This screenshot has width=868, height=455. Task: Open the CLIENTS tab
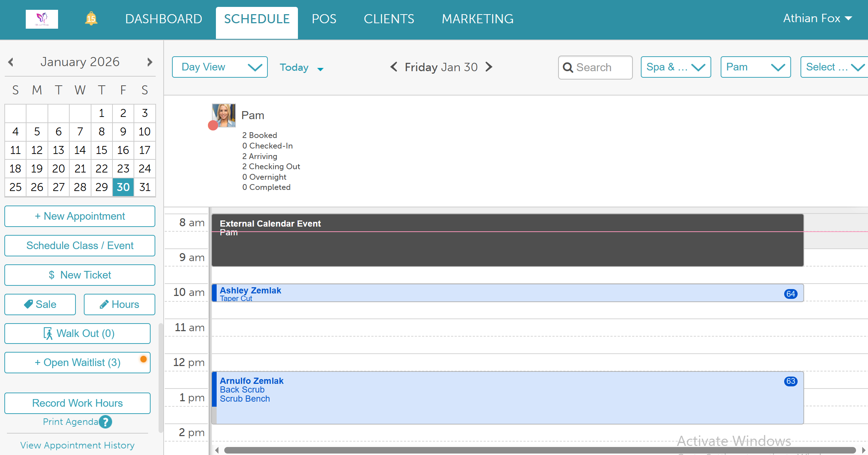pyautogui.click(x=389, y=19)
